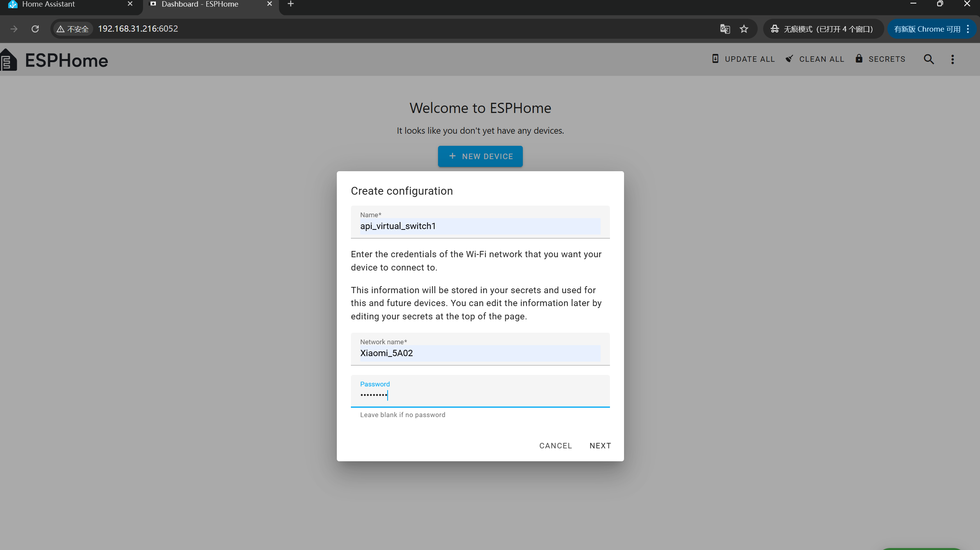Close the Dashboard - ESPHome tab
The image size is (980, 550).
269,4
